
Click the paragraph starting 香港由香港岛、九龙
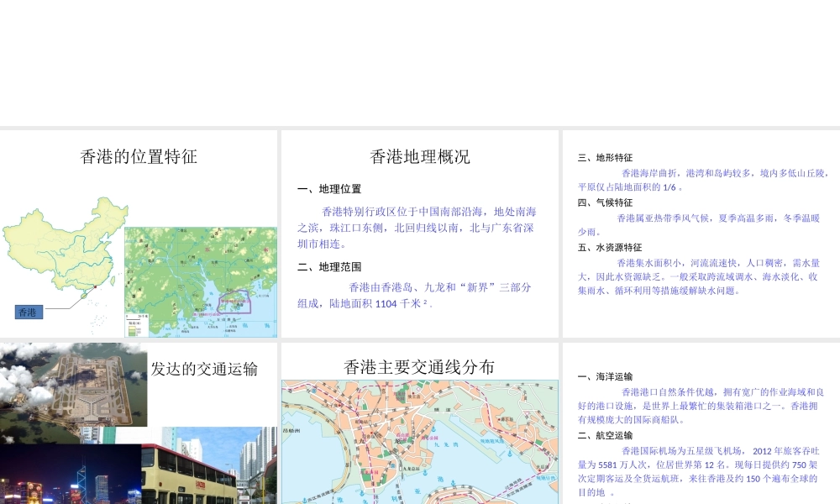click(x=414, y=296)
